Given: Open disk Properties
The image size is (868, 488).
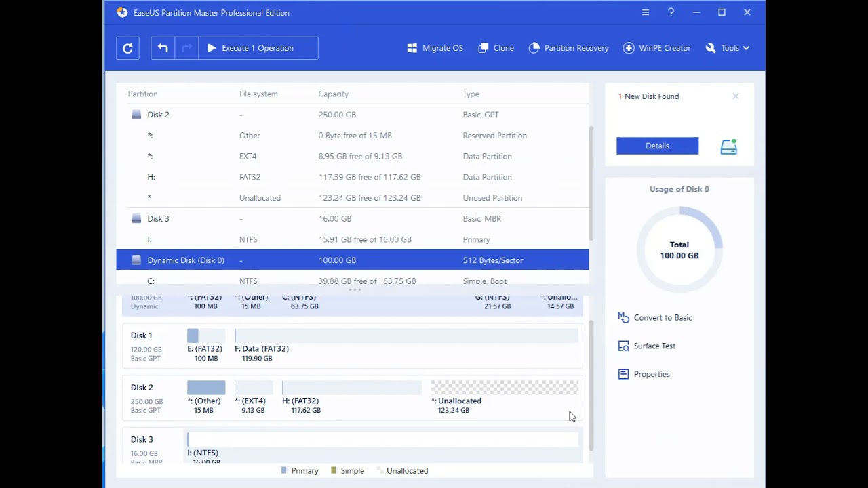Looking at the screenshot, I should [x=652, y=374].
